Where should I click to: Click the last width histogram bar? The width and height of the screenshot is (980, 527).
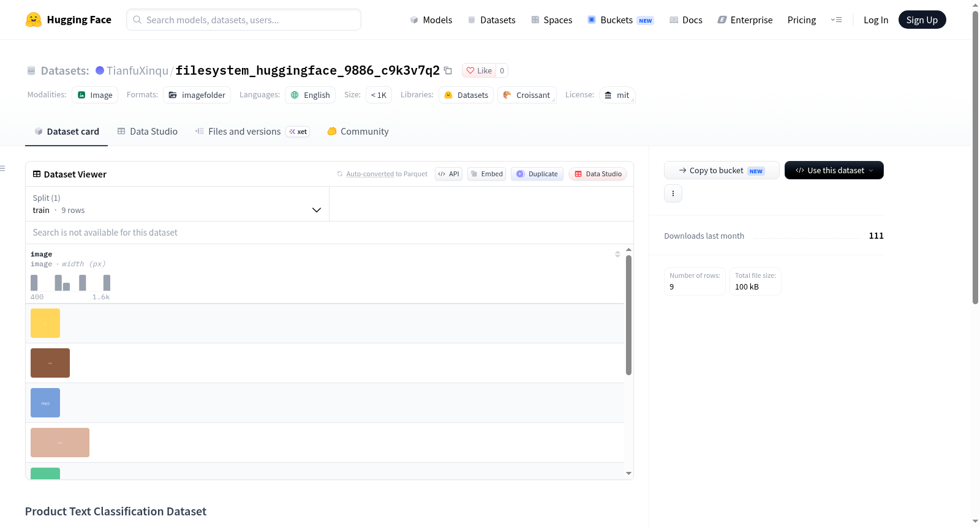coord(107,283)
